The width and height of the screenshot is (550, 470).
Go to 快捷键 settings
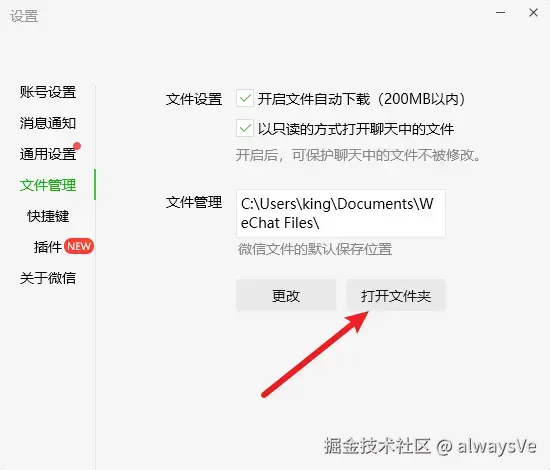pyautogui.click(x=48, y=216)
